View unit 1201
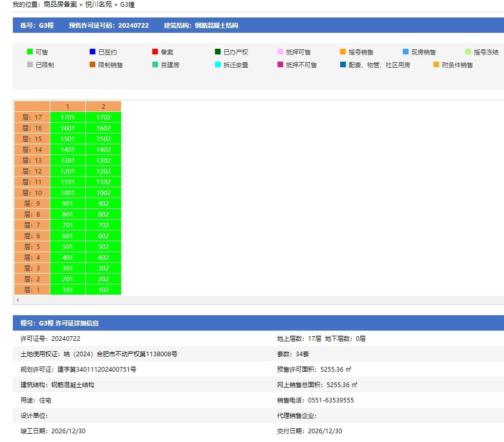Image resolution: width=504 pixels, height=442 pixels. 68,171
